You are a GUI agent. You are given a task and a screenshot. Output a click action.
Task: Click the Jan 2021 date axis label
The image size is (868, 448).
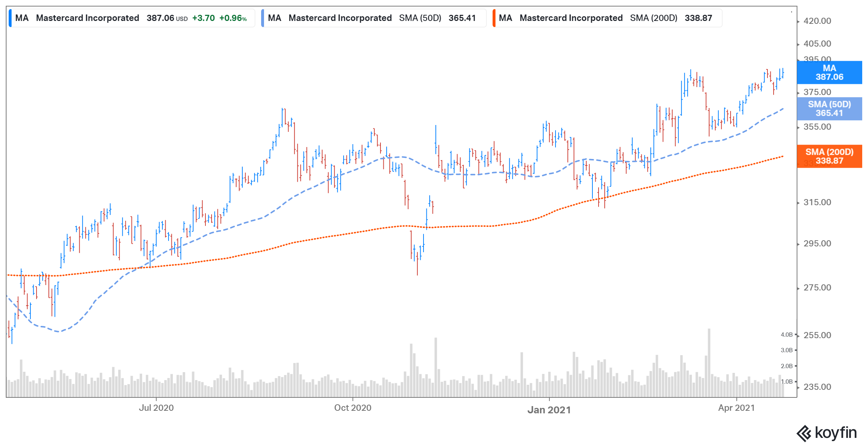[x=549, y=410]
